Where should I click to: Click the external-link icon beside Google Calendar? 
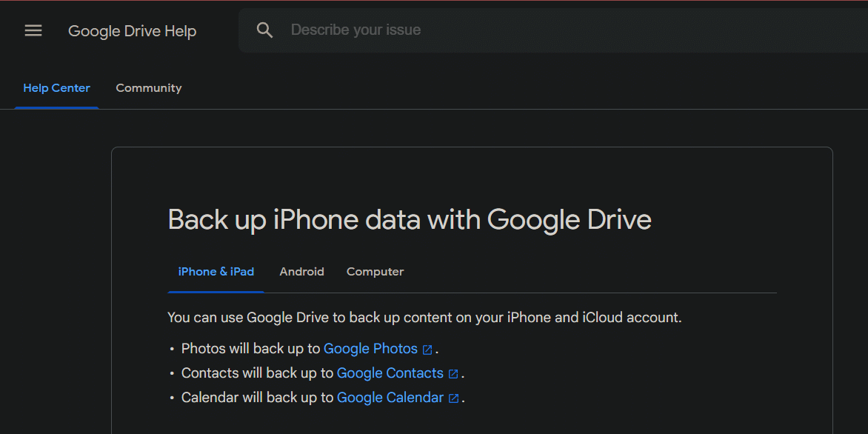coord(453,398)
